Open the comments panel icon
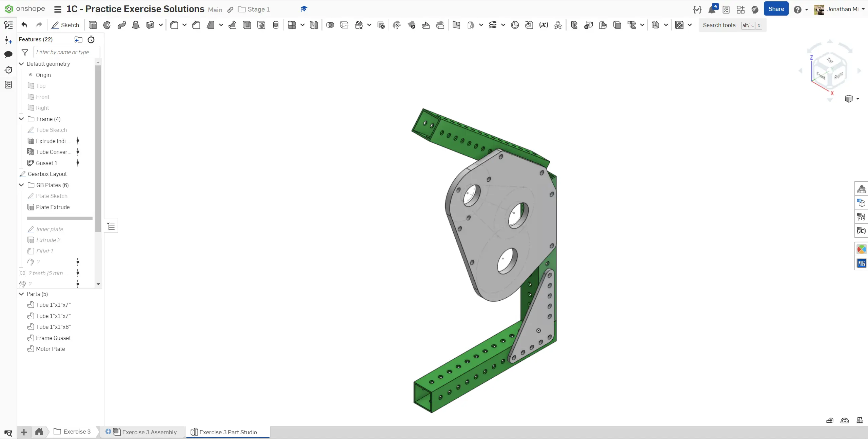868x439 pixels. pos(8,54)
